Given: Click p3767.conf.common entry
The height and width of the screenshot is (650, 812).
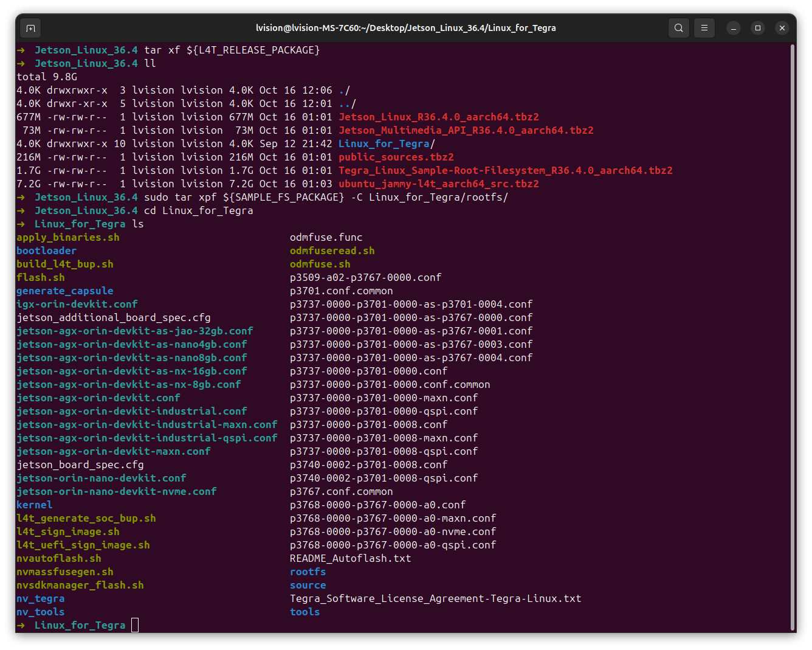Looking at the screenshot, I should point(342,491).
